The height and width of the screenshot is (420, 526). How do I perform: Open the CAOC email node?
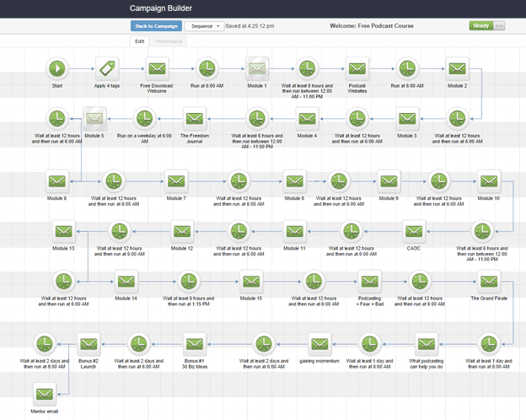click(x=414, y=231)
